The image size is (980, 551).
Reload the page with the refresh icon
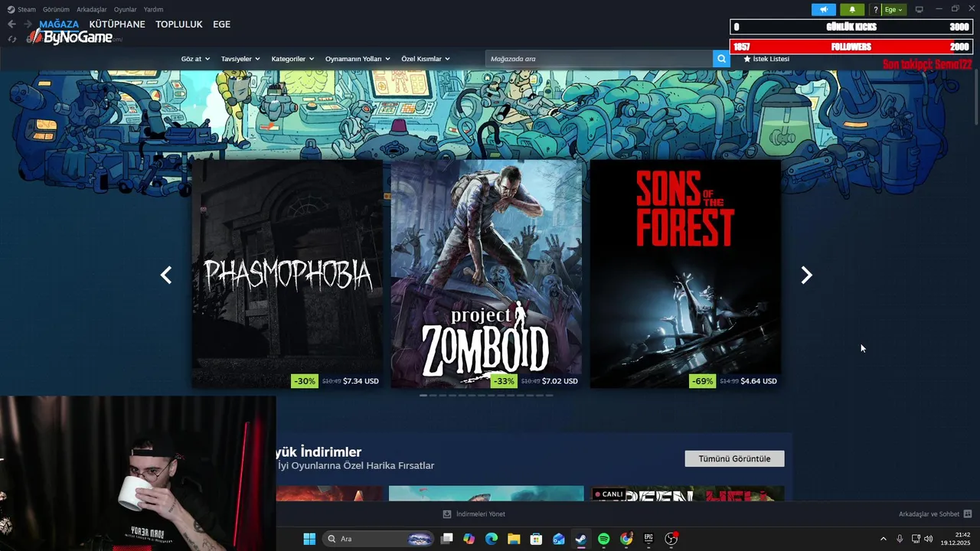point(11,39)
